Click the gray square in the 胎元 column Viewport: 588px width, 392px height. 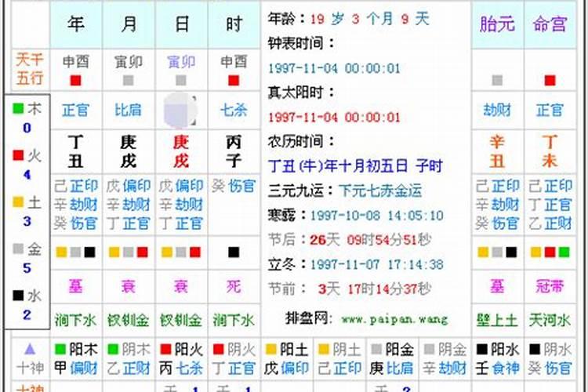point(497,80)
